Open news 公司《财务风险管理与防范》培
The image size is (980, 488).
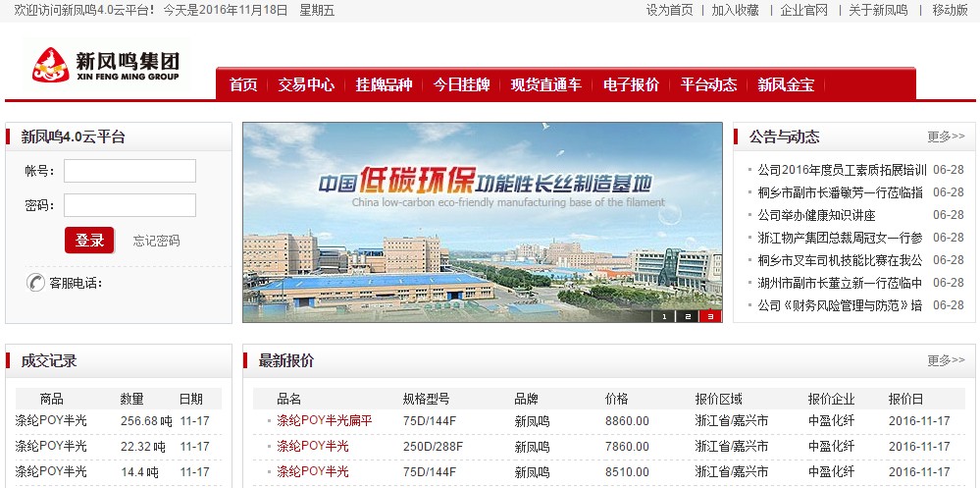(x=840, y=305)
